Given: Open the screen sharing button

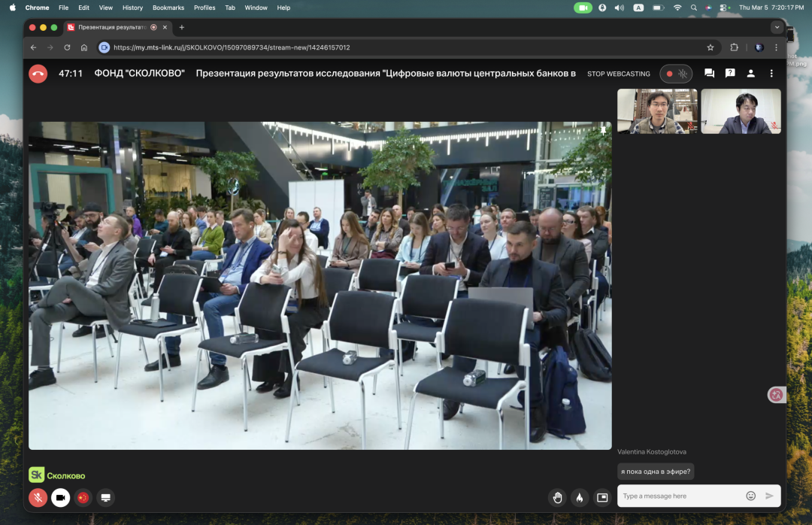Looking at the screenshot, I should point(106,497).
